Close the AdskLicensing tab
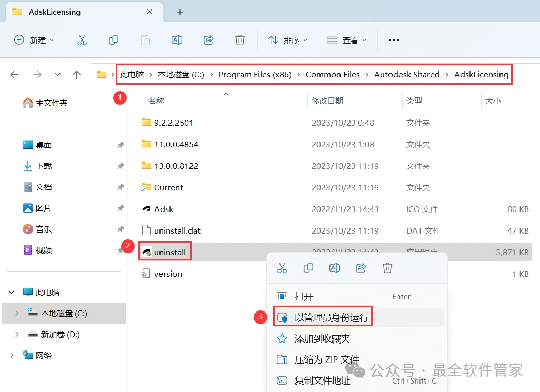The image size is (540, 392). pos(149,12)
